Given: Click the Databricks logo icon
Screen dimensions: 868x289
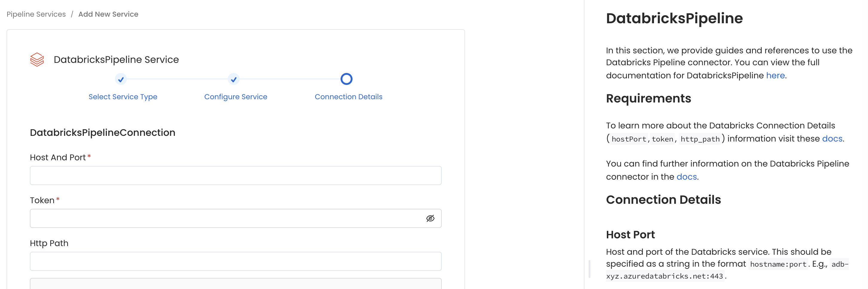Looking at the screenshot, I should pos(37,60).
